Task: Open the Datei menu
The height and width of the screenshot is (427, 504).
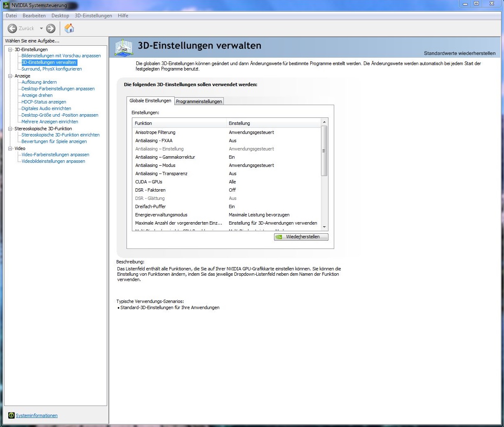Action: [x=11, y=16]
